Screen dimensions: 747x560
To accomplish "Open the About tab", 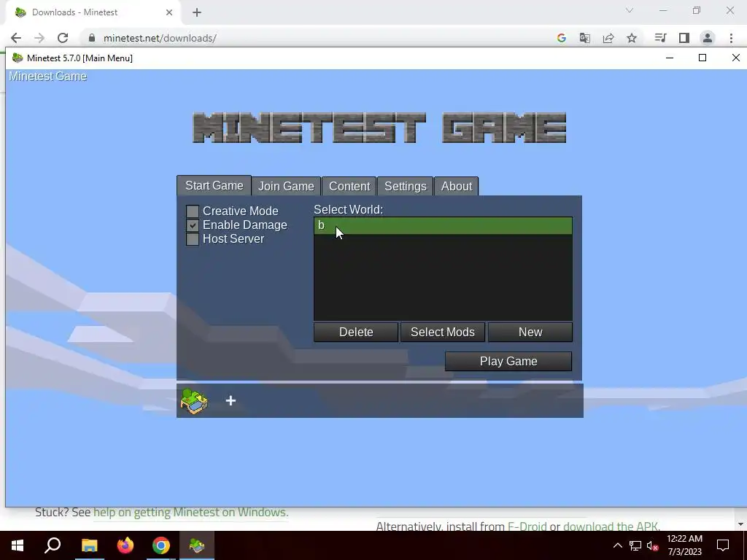I will click(x=457, y=186).
